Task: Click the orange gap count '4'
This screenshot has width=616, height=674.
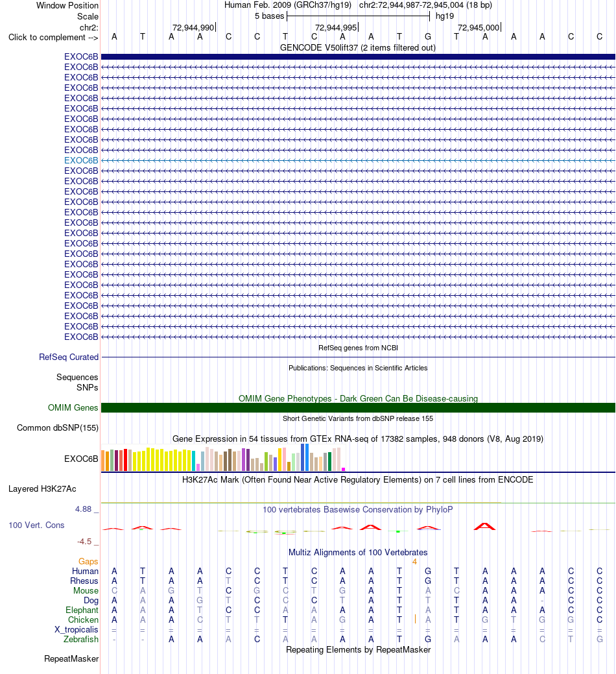Action: point(414,561)
